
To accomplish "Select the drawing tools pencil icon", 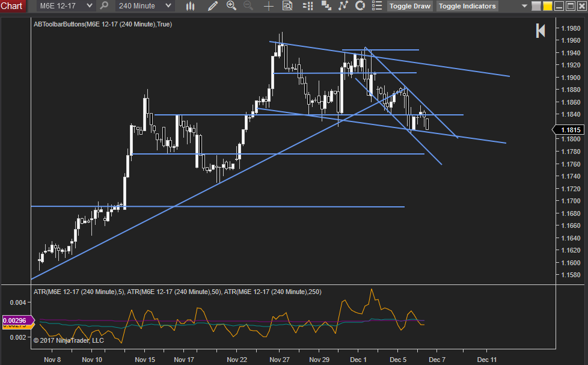I will pyautogui.click(x=213, y=5).
